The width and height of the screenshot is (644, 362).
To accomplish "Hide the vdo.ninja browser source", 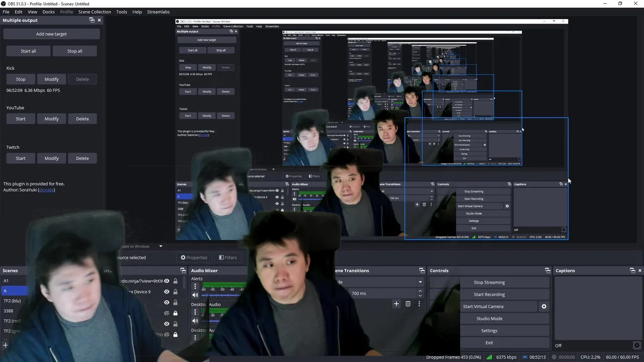I will (167, 281).
